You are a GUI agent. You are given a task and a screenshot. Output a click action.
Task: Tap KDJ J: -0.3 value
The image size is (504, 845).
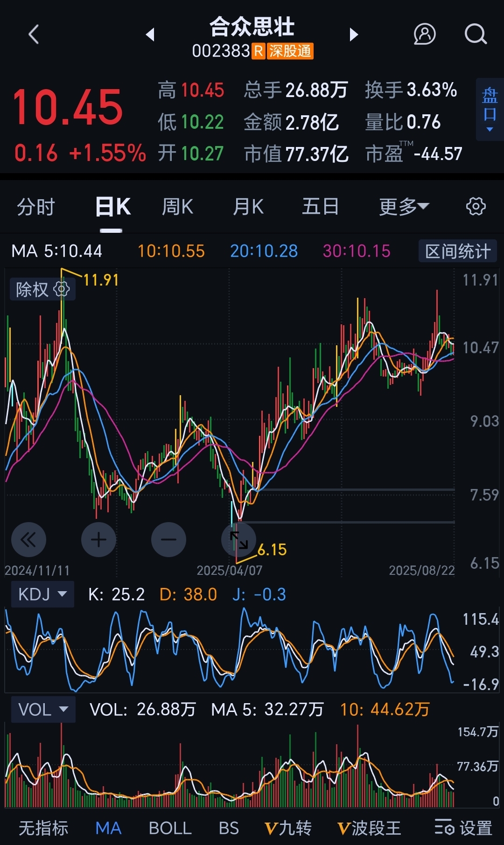[x=259, y=594]
